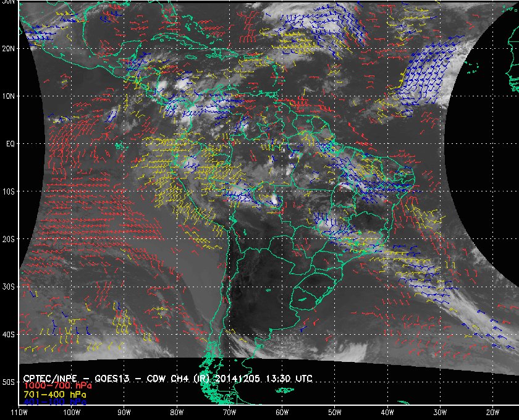Click the 40W longitude label

point(387,413)
